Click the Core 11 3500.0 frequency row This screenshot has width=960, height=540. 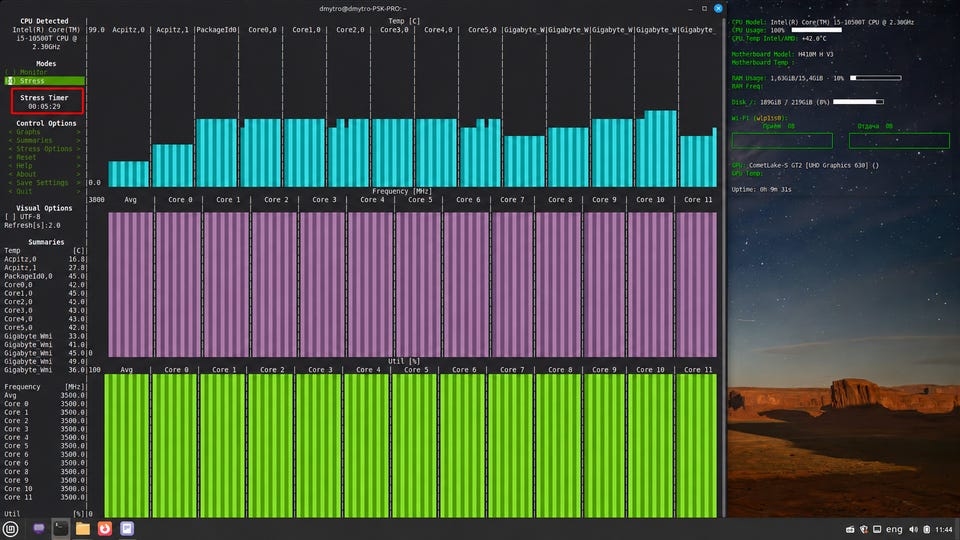pos(45,497)
